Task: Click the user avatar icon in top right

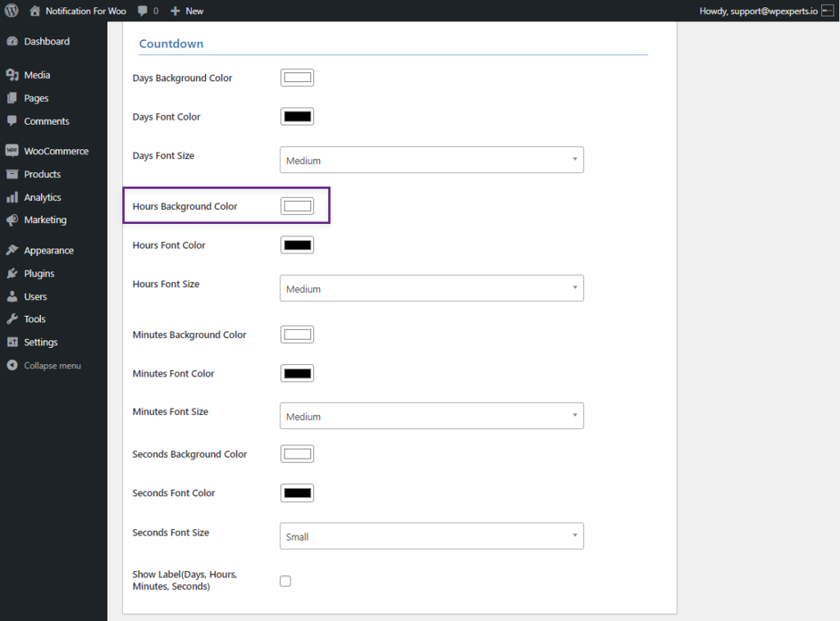Action: (x=828, y=11)
